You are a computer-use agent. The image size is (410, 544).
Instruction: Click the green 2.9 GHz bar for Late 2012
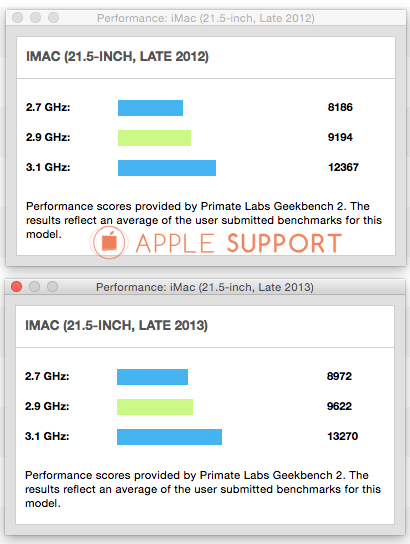pyautogui.click(x=154, y=138)
